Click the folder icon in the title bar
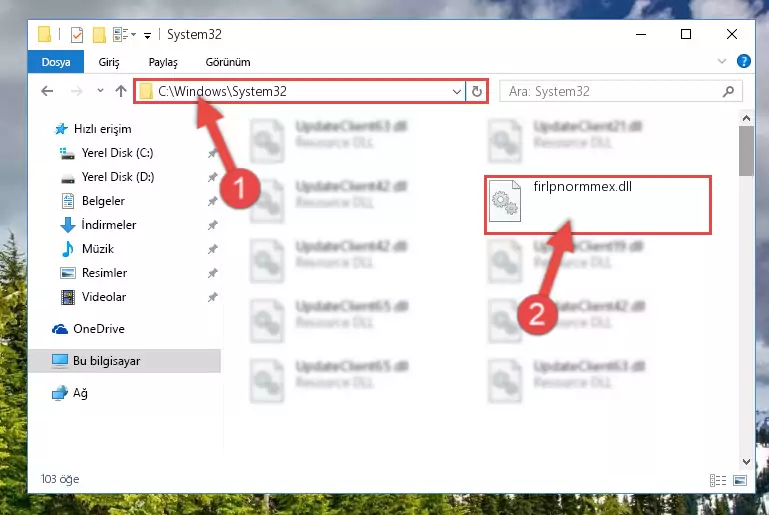 click(44, 34)
